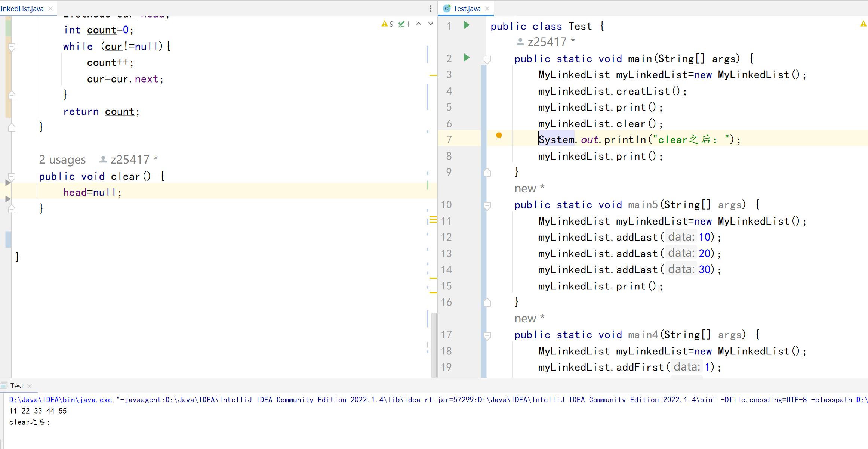The image size is (868, 449).
Task: Collapse the size method closing fold handle
Action: coord(12,127)
